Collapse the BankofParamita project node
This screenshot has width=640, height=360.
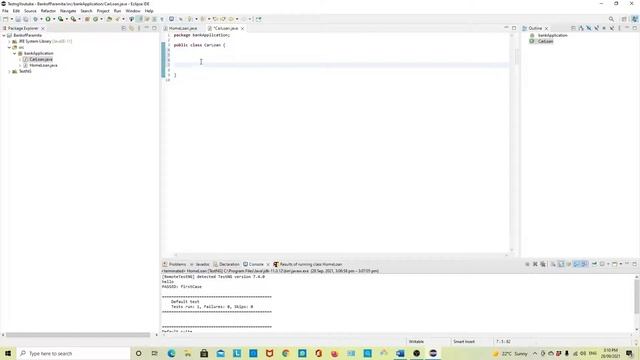[4, 36]
